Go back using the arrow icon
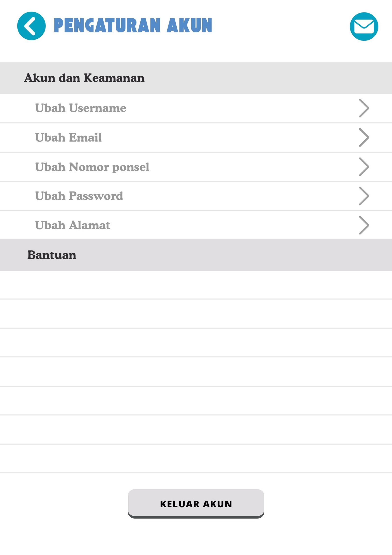This screenshot has width=392, height=555. 31,26
